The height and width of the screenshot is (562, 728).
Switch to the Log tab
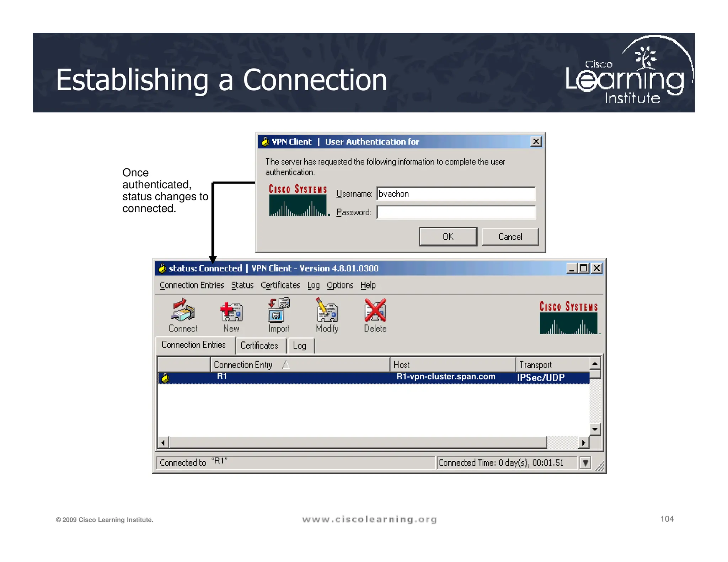pos(301,346)
